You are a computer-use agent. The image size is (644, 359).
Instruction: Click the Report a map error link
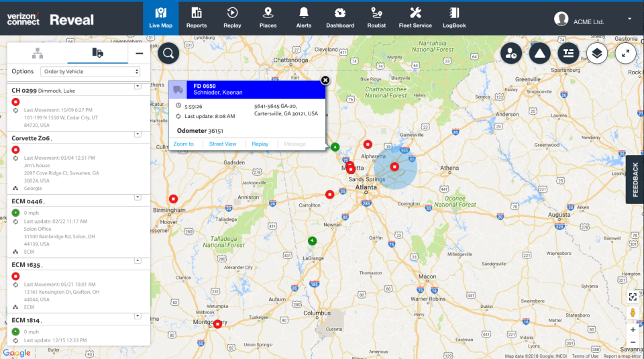coord(622,356)
